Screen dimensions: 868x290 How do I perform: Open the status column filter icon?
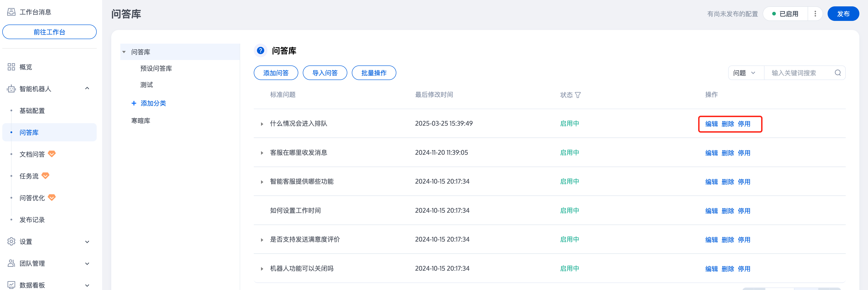coord(578,95)
